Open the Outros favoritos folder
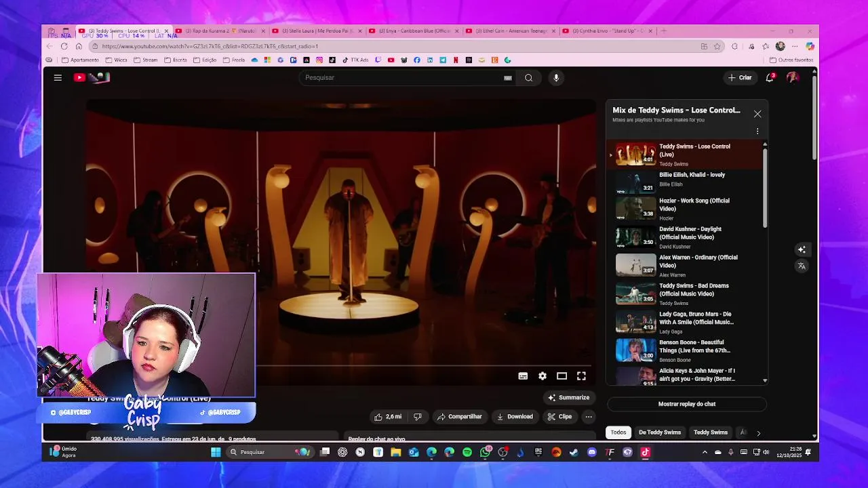 tap(791, 60)
